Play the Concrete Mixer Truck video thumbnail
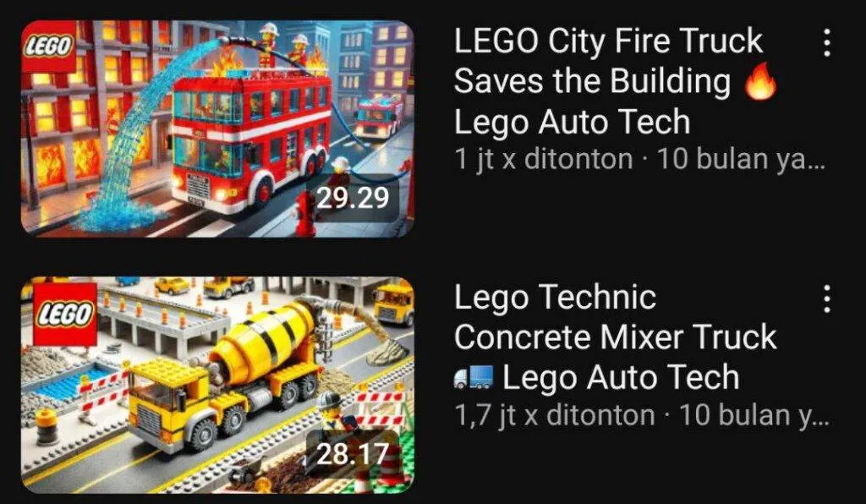Screen dimensions: 866x504 coord(217,385)
